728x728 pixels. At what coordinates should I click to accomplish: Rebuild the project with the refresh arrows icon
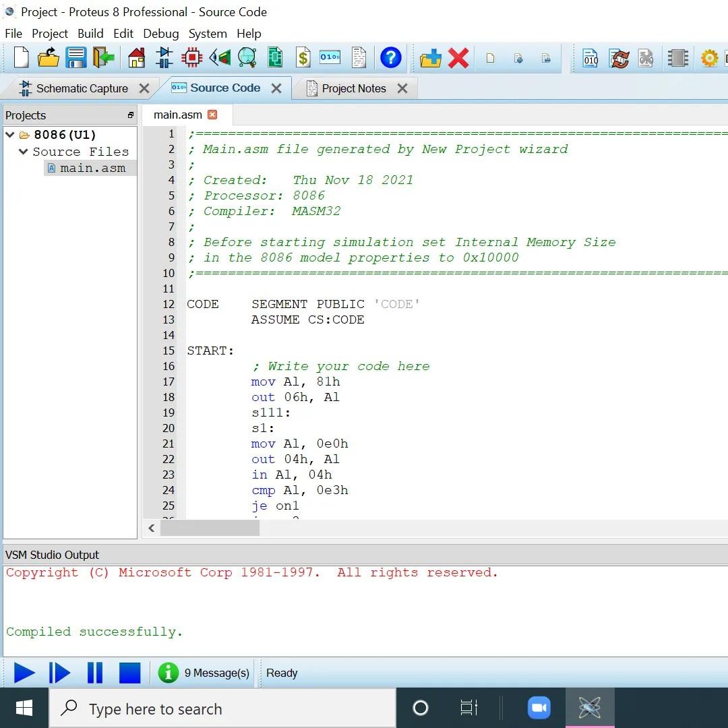pyautogui.click(x=619, y=58)
